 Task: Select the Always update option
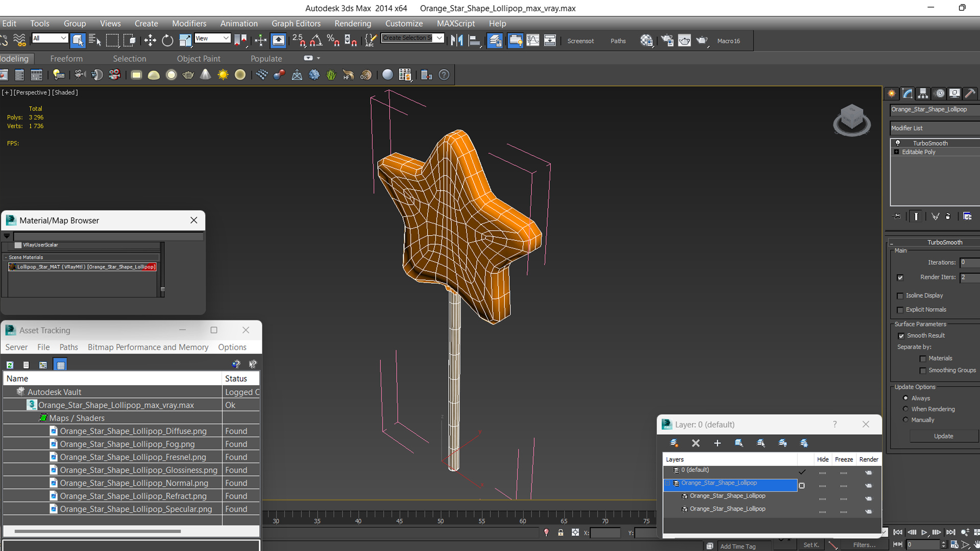click(x=906, y=398)
